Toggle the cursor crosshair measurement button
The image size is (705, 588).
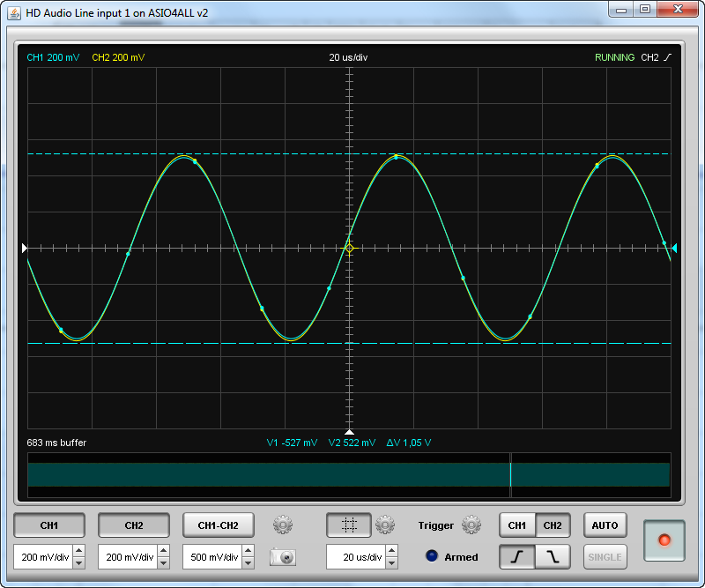click(x=349, y=525)
